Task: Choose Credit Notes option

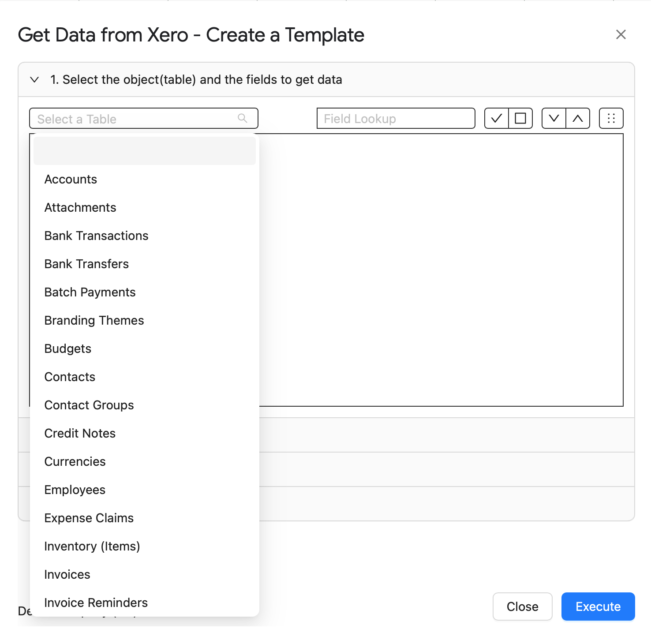Action: pos(145,433)
